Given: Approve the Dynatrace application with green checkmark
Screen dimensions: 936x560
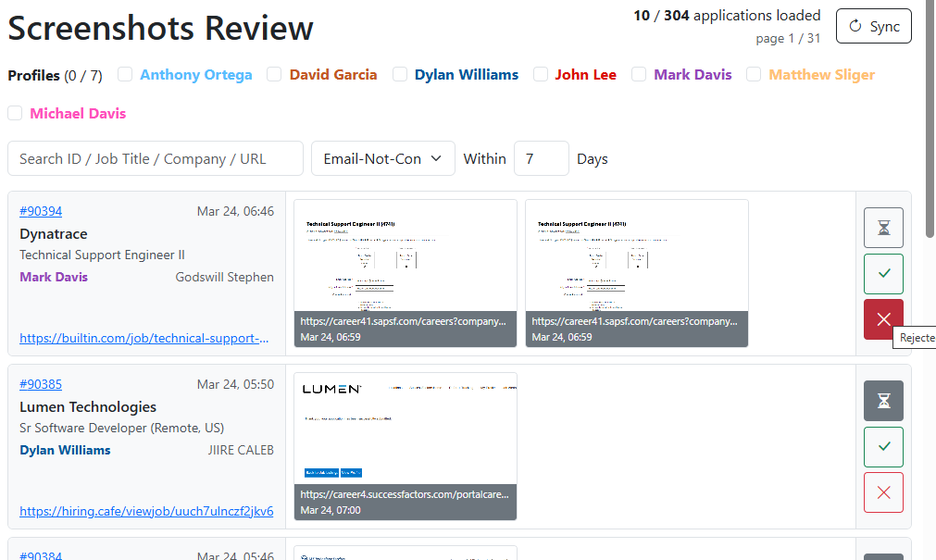Looking at the screenshot, I should click(x=883, y=273).
